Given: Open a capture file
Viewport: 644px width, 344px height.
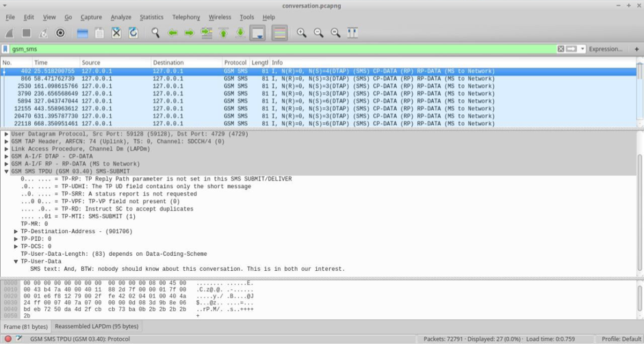Looking at the screenshot, I should coord(83,34).
